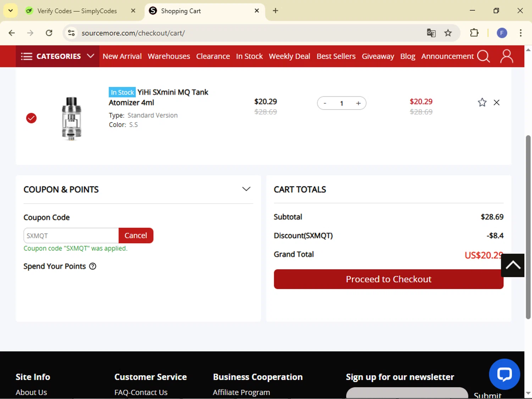Bookmark this page with the star icon
The image size is (532, 399).
448,33
